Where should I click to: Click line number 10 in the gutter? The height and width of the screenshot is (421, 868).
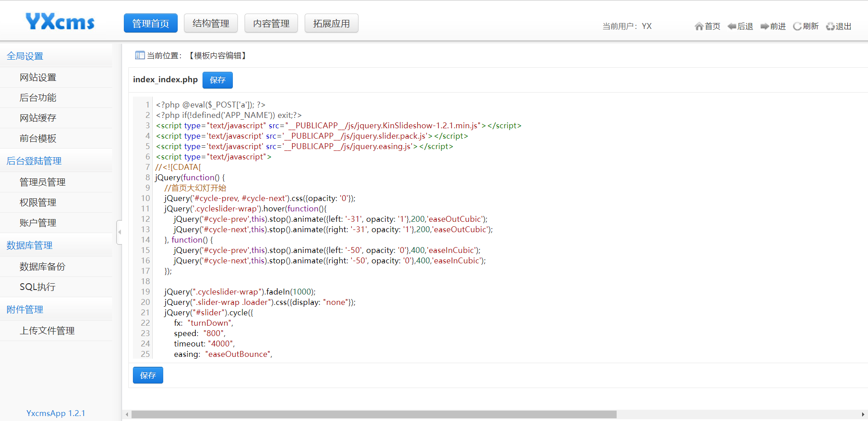tap(145, 198)
